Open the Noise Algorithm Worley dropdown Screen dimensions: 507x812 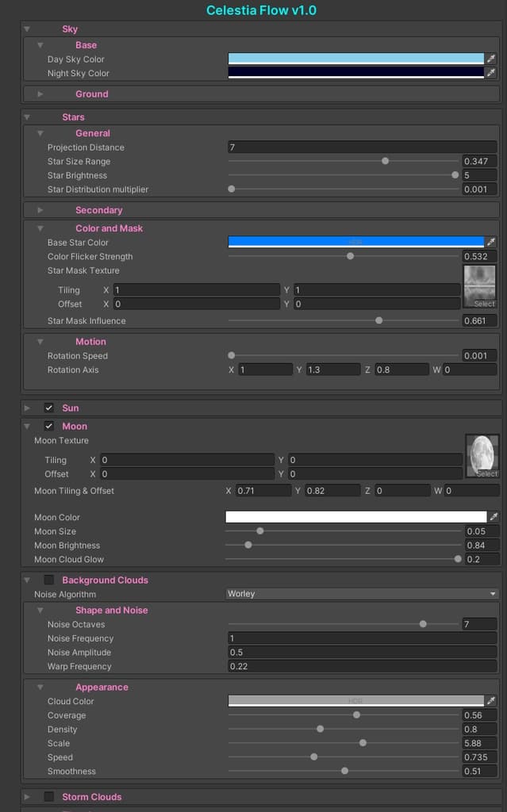(362, 593)
